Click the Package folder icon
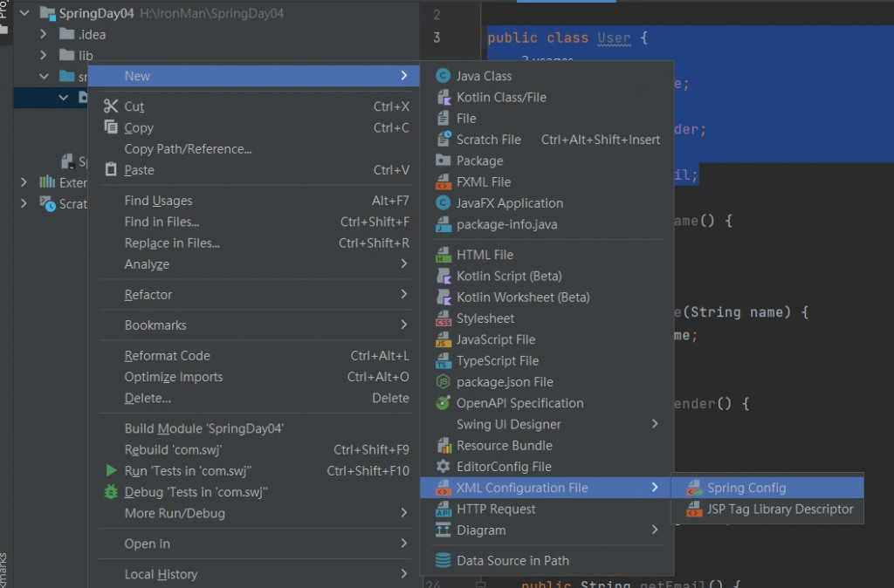894x588 pixels. click(443, 161)
